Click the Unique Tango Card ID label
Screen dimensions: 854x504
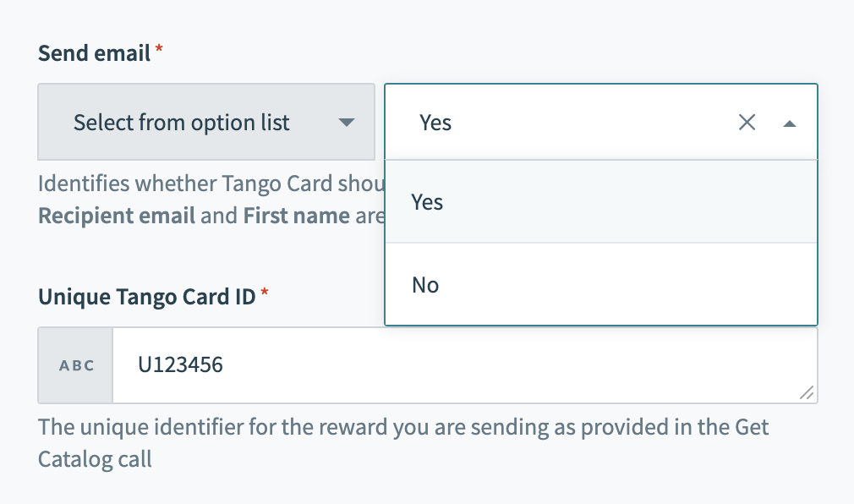tap(147, 296)
